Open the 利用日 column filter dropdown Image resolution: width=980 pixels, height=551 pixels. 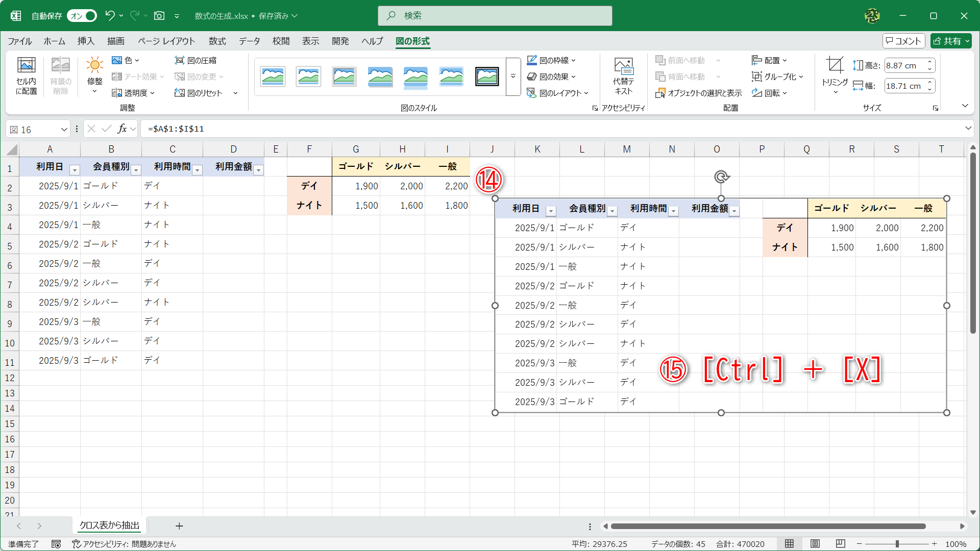(x=75, y=169)
